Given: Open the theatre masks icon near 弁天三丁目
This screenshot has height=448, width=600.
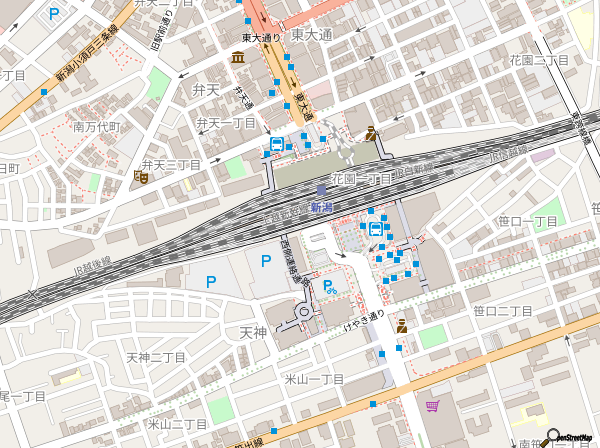Looking at the screenshot, I should click(141, 176).
